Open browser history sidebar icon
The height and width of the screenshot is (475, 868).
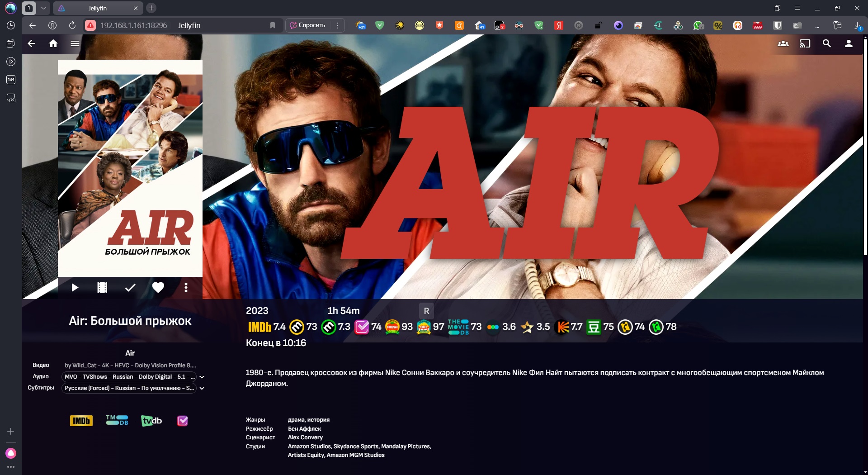pos(11,25)
